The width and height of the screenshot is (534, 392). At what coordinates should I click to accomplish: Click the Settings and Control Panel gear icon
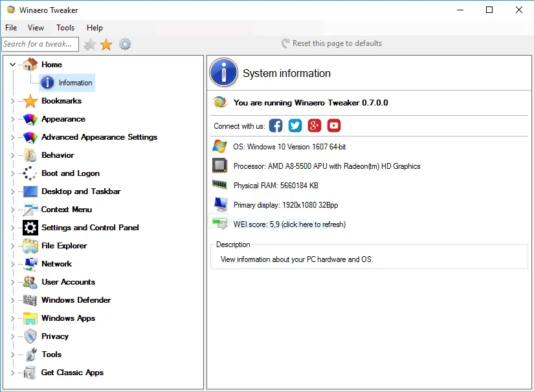pos(30,228)
